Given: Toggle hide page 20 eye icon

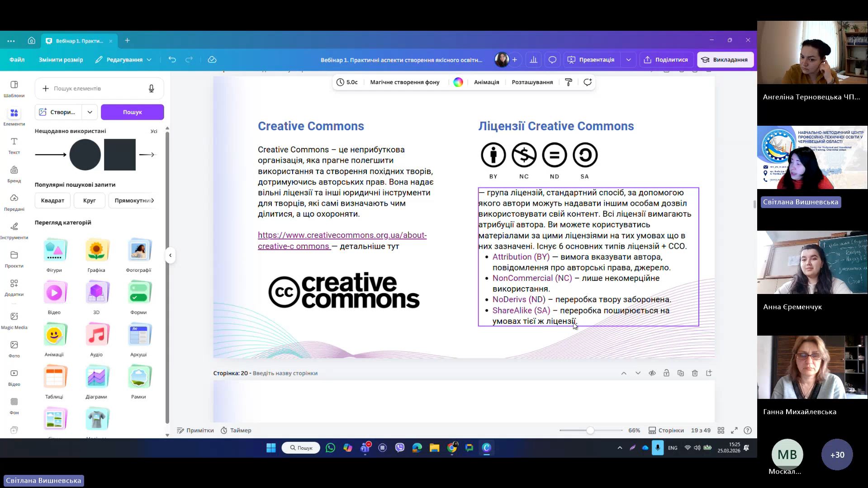Looking at the screenshot, I should coord(652,373).
